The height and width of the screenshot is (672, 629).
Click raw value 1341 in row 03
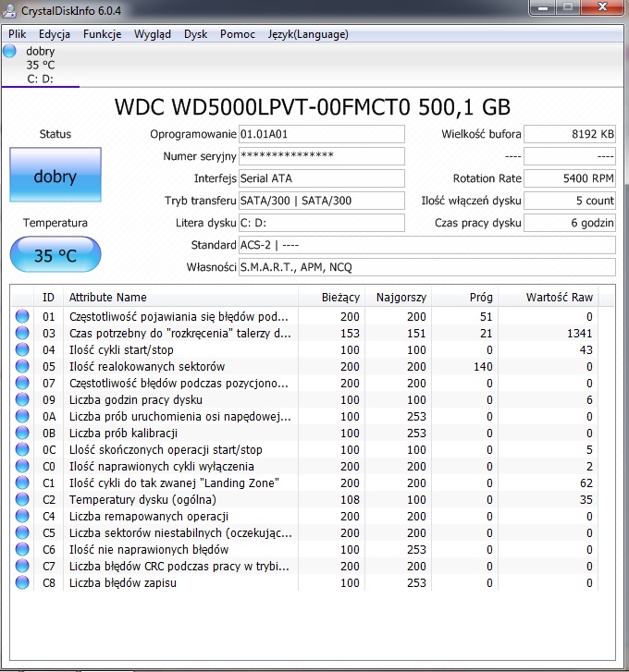[580, 333]
